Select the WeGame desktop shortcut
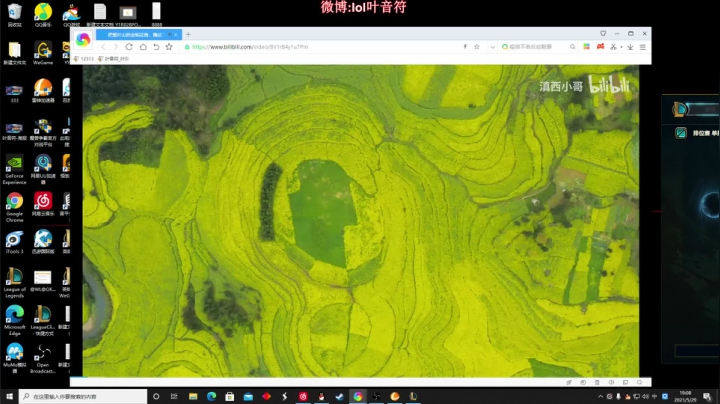The height and width of the screenshot is (404, 720). coord(43,53)
